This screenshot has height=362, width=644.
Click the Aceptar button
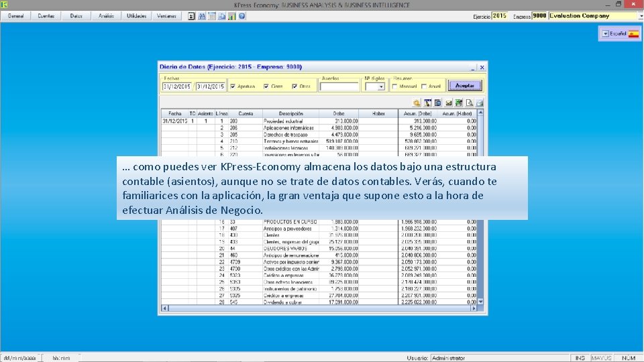464,85
